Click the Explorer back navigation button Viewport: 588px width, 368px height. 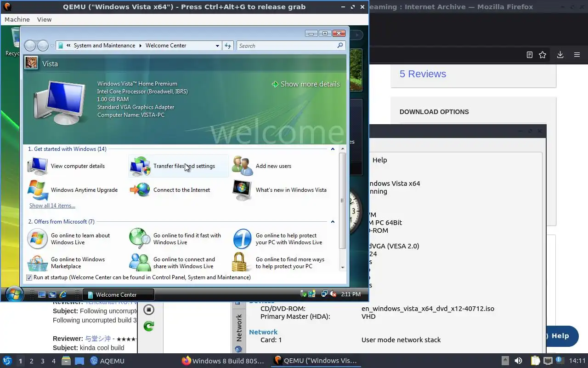(x=30, y=46)
